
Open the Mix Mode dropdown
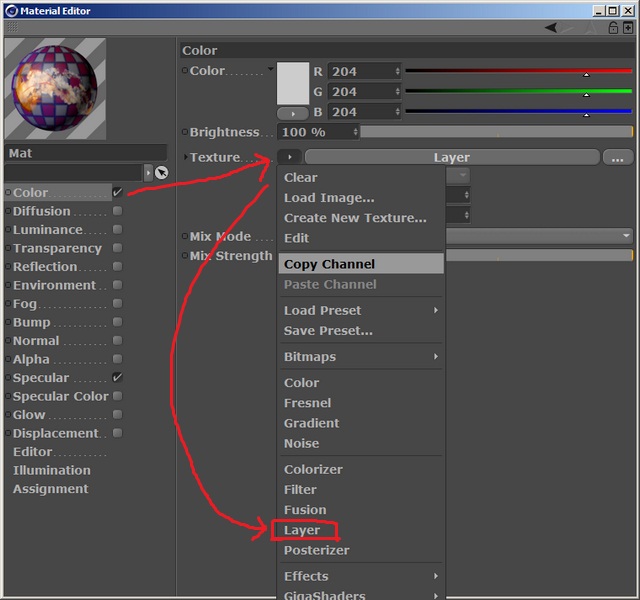(x=539, y=236)
